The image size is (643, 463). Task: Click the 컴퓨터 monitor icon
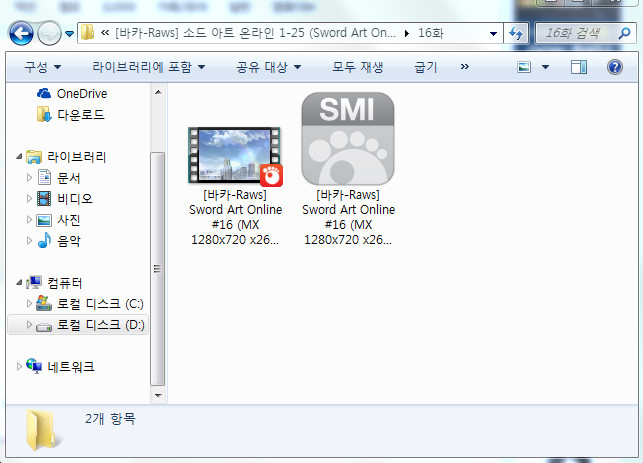34,282
